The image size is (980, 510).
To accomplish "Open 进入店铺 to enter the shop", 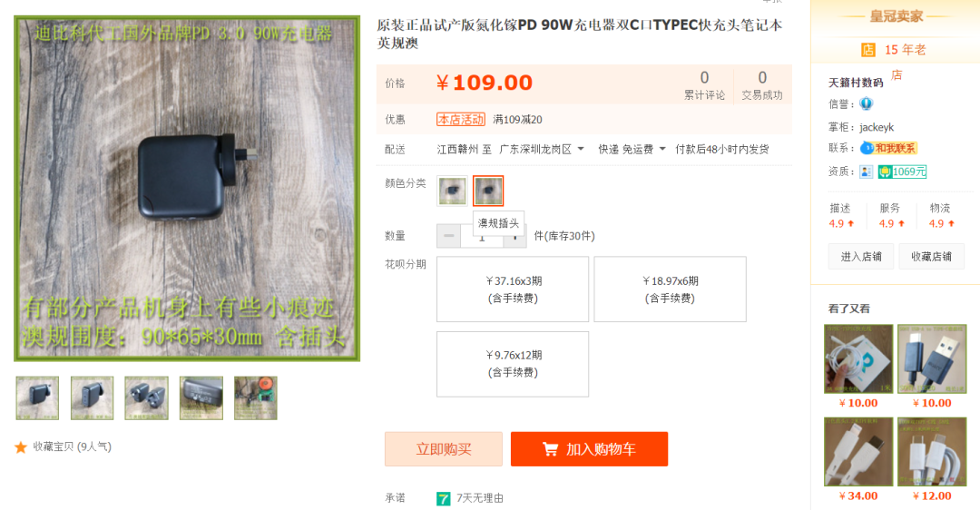I will [860, 256].
